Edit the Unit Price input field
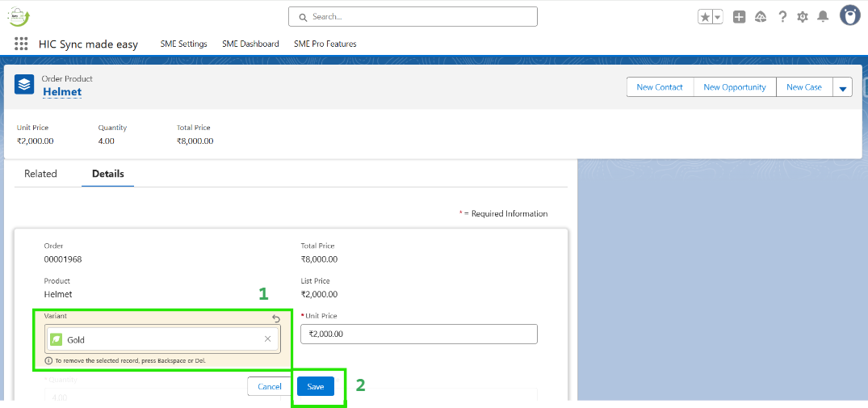 (419, 334)
